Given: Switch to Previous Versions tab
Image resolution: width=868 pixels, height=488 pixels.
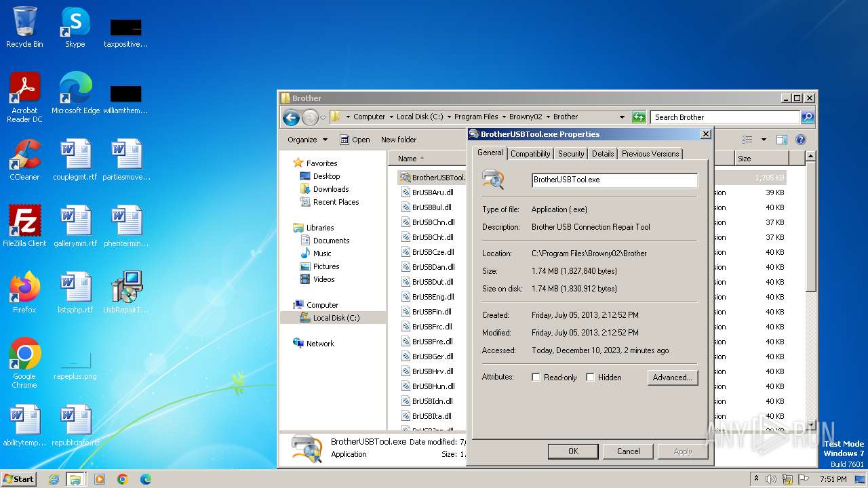Looking at the screenshot, I should tap(650, 154).
